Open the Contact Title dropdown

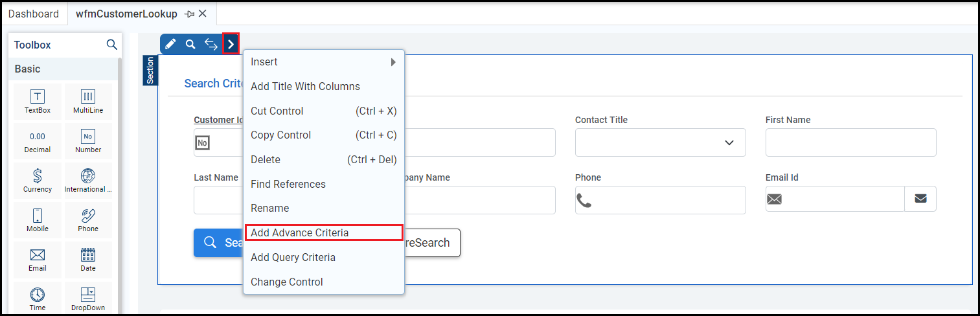(660, 142)
